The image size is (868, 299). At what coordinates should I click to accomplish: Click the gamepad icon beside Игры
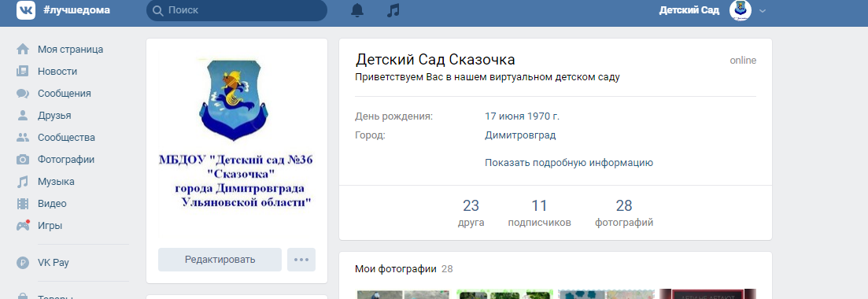[x=23, y=226]
